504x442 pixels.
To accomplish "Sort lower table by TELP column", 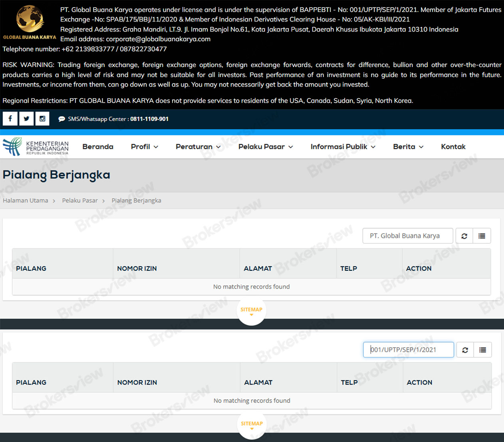I will [370, 378].
